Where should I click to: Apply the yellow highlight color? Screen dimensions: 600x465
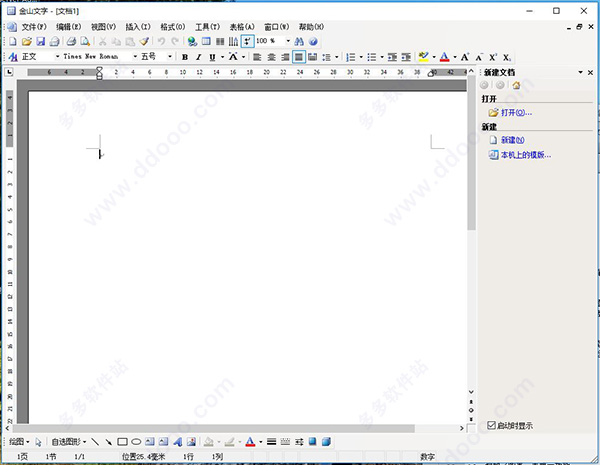point(423,57)
